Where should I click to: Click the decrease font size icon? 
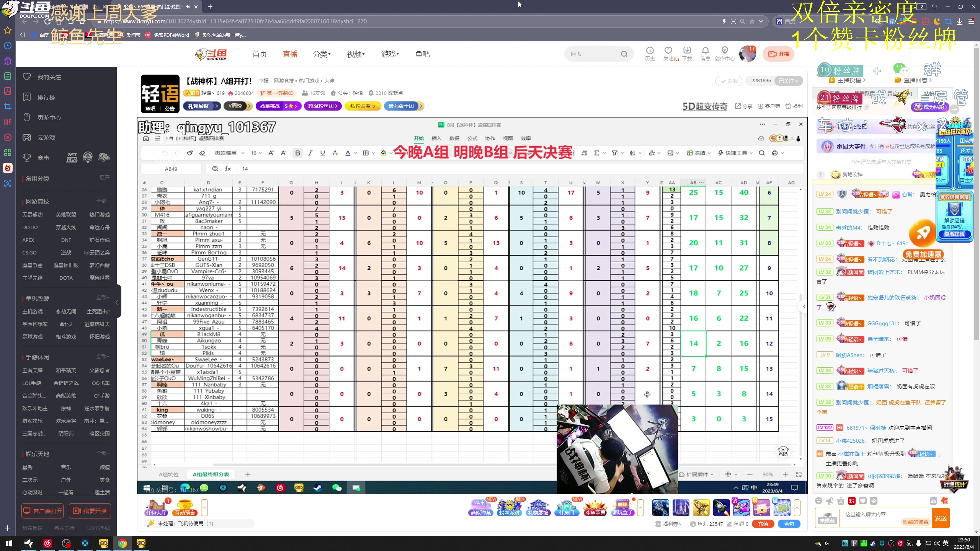pyautogui.click(x=283, y=153)
